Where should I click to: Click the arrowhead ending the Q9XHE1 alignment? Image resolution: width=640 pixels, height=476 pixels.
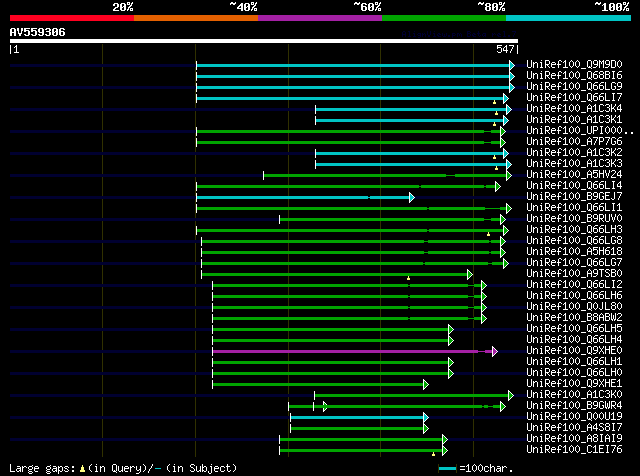click(426, 385)
